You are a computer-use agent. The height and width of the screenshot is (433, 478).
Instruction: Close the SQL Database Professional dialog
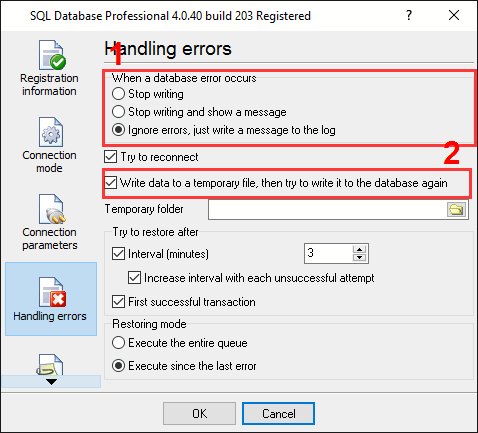click(454, 15)
